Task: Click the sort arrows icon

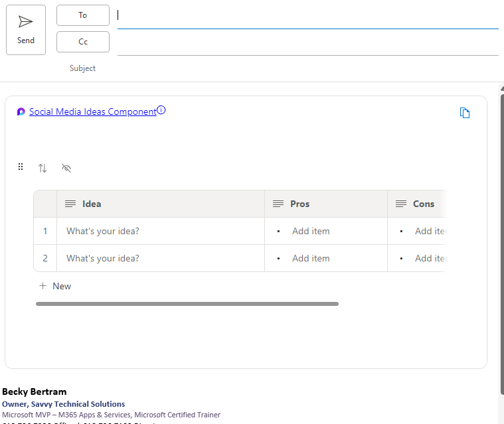Action: pyautogui.click(x=42, y=168)
